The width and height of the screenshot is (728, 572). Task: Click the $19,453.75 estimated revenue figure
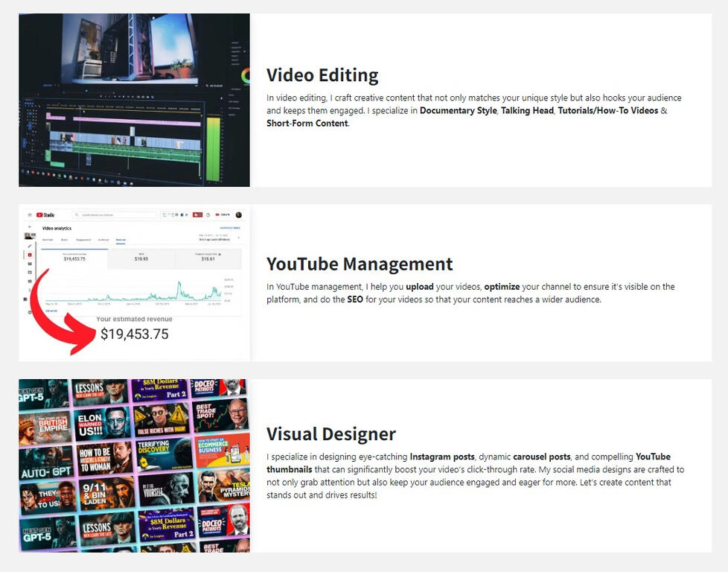135,334
